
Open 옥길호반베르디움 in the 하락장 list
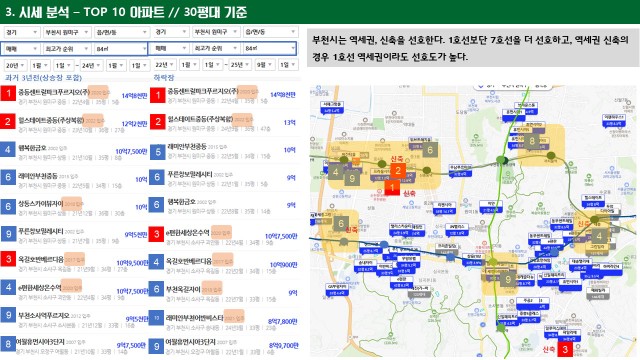[x=189, y=261]
